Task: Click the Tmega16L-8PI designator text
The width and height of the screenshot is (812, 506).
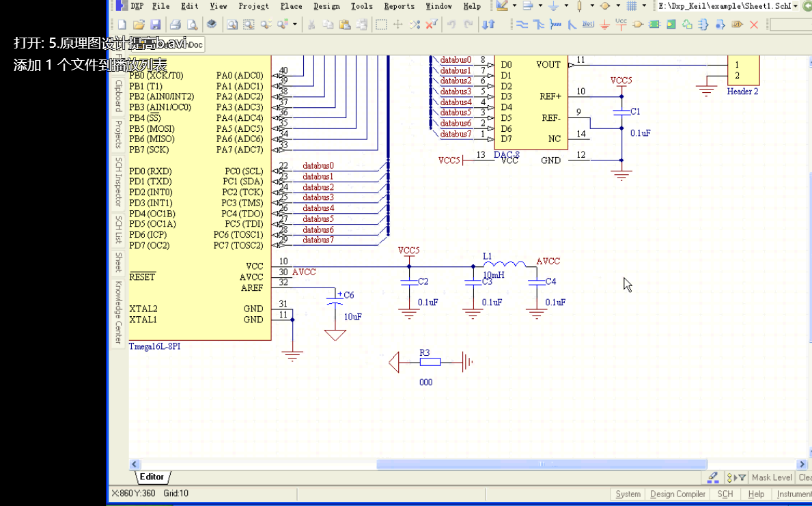Action: 154,346
